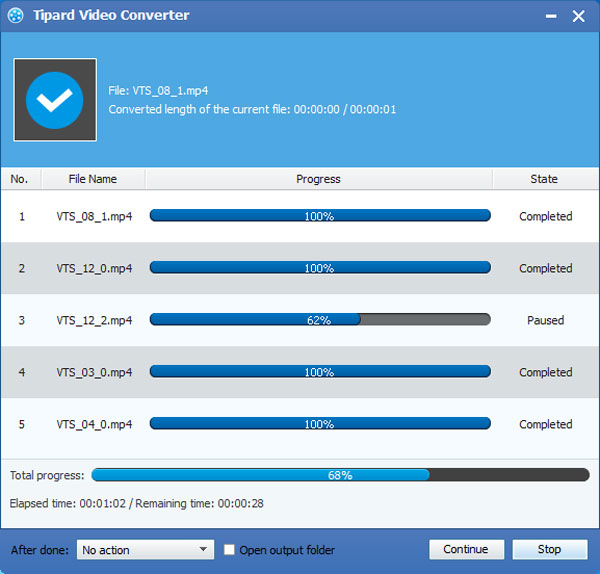Click the Total progress bar at 68%

click(x=340, y=475)
